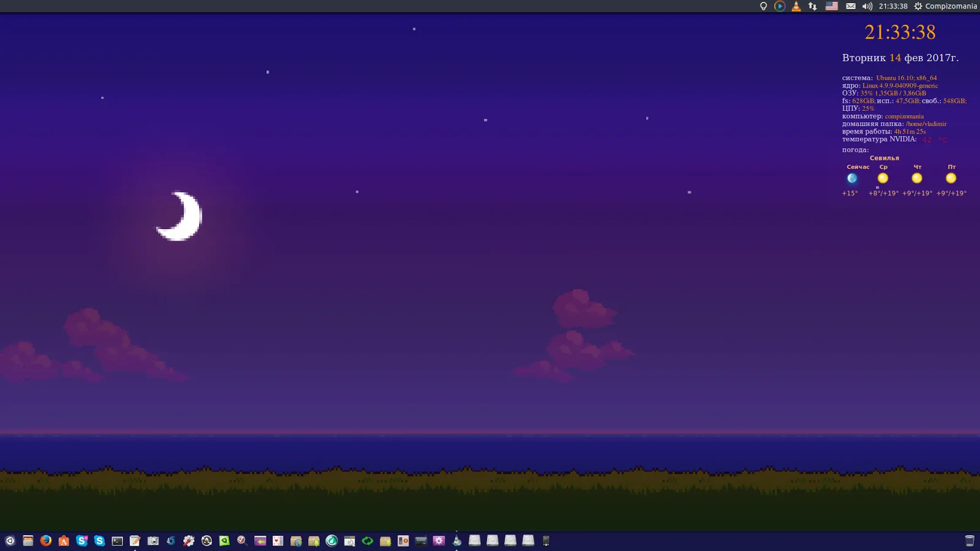Viewport: 980px width, 551px height.
Task: Open the round Software Updater icon
Action: click(x=206, y=541)
